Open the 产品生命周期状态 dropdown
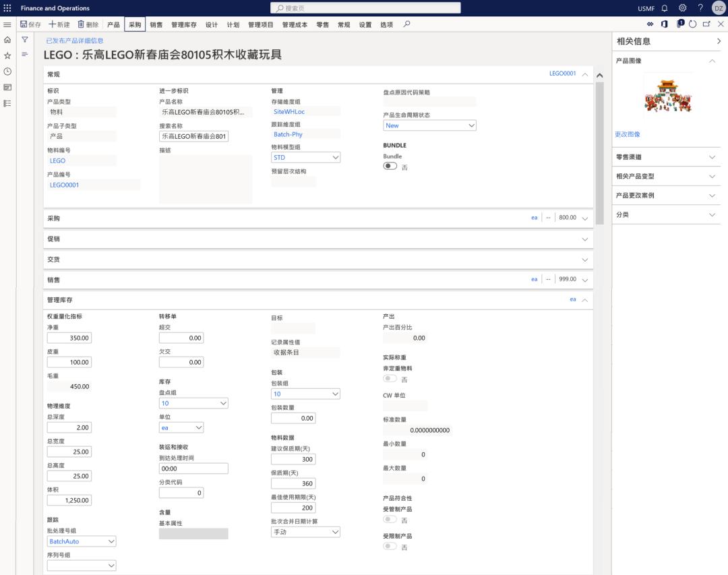 (x=429, y=125)
